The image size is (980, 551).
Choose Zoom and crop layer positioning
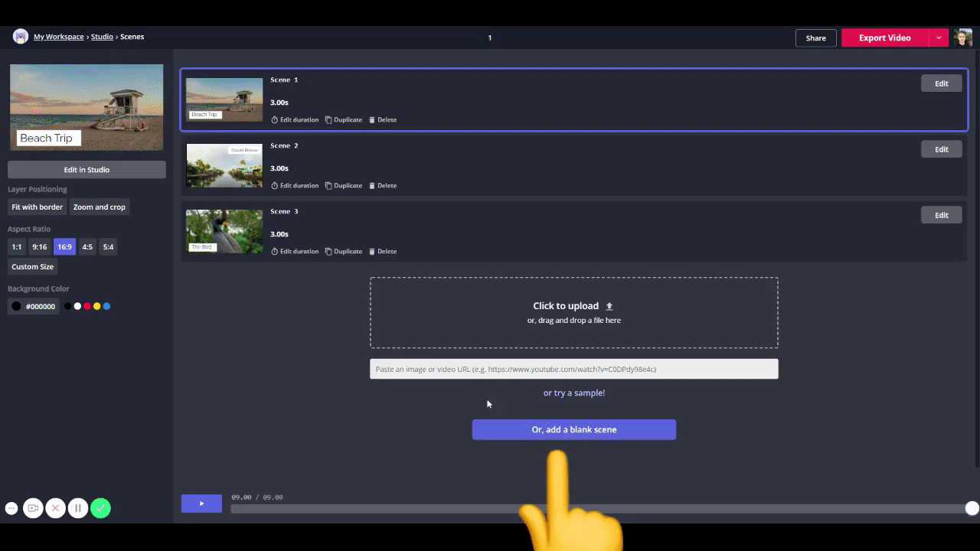[99, 207]
